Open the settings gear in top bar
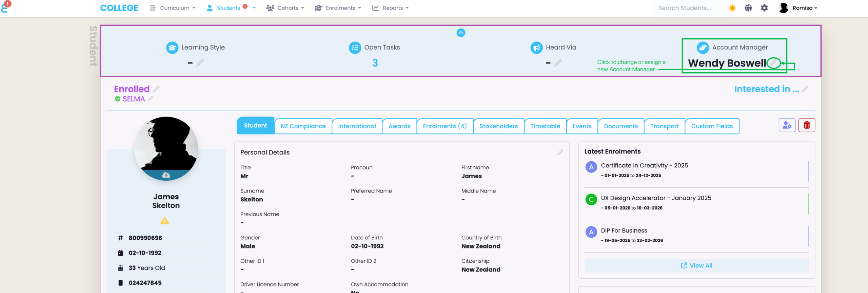This screenshot has width=868, height=293. [764, 8]
